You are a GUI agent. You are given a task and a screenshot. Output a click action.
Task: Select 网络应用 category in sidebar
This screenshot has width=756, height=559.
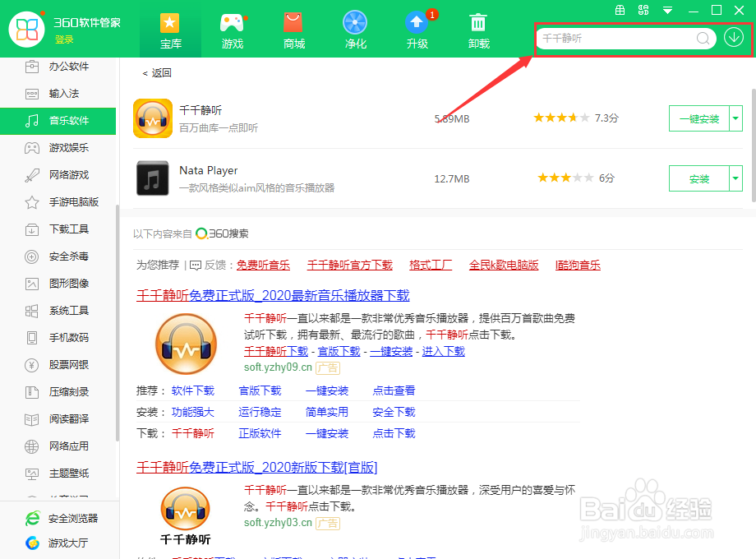(x=58, y=446)
